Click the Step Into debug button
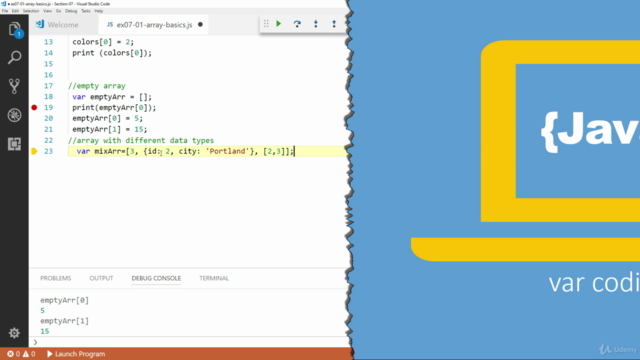Image resolution: width=640 pixels, height=360 pixels. pyautogui.click(x=316, y=24)
